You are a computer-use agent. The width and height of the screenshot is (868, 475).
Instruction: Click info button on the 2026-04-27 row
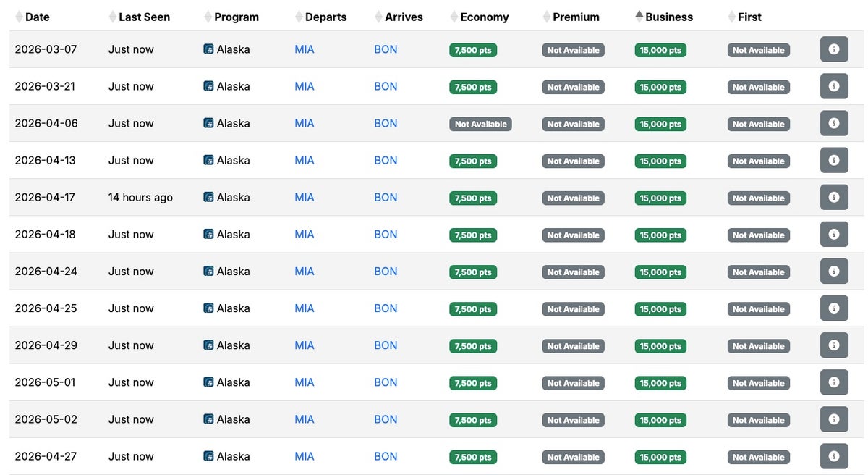[833, 456]
